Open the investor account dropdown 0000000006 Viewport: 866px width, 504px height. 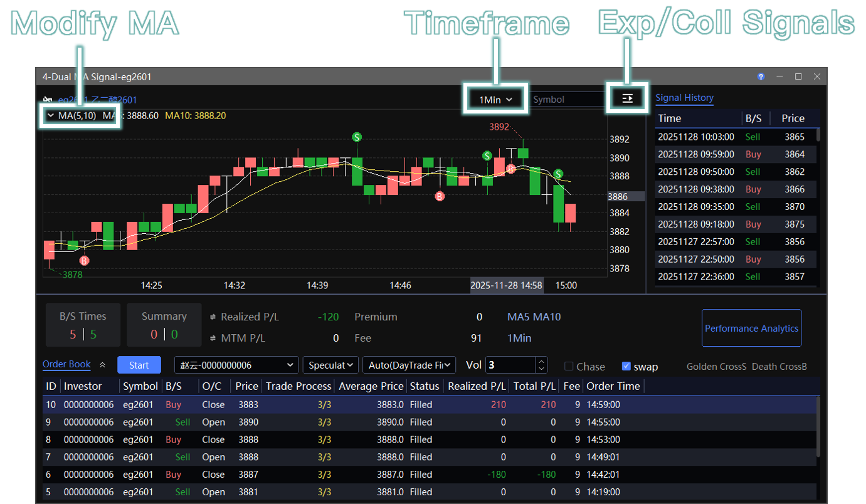tap(236, 365)
